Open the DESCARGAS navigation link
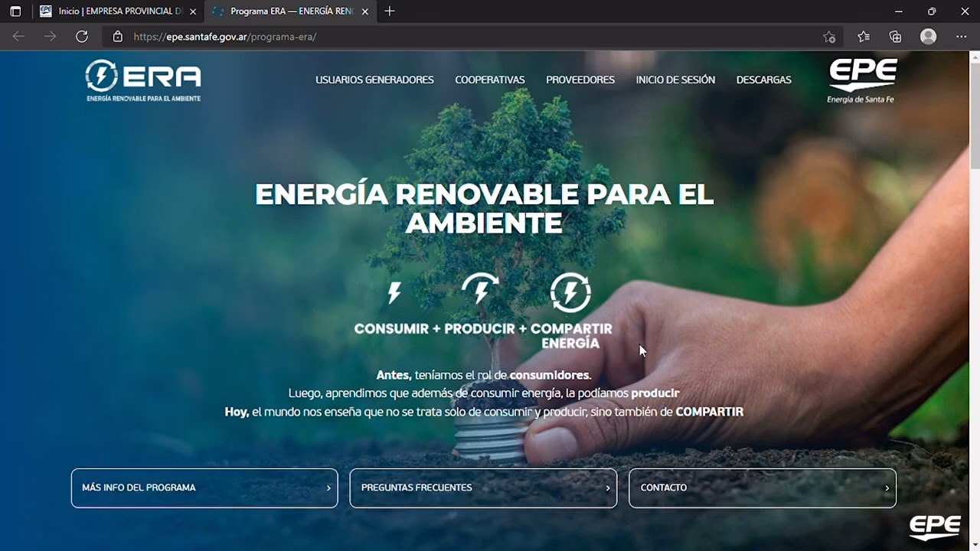 tap(763, 80)
